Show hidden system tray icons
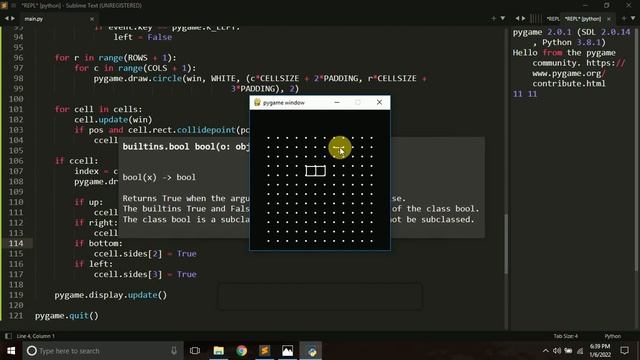 (x=546, y=351)
